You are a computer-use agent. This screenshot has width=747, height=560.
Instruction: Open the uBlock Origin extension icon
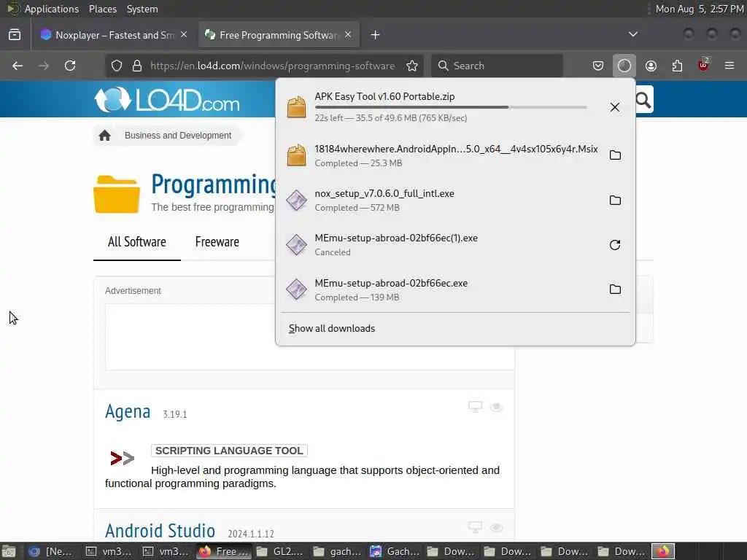point(703,65)
